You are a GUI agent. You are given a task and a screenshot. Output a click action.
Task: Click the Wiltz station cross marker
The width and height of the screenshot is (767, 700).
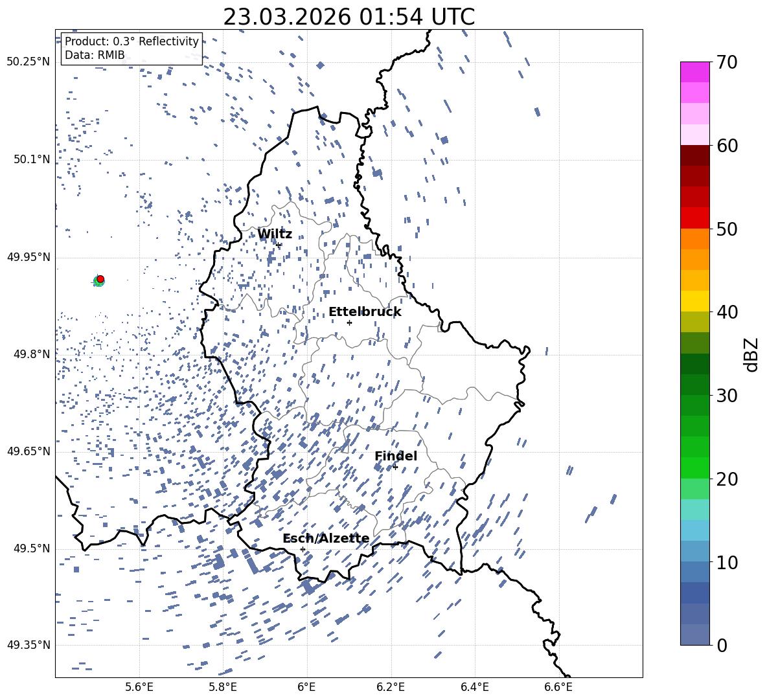tap(279, 245)
